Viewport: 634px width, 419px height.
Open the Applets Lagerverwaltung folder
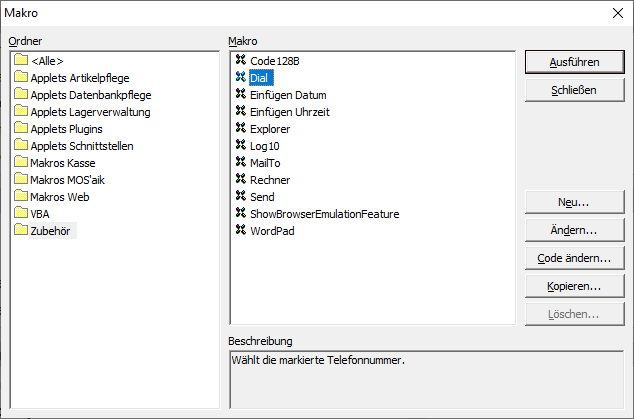(x=90, y=112)
